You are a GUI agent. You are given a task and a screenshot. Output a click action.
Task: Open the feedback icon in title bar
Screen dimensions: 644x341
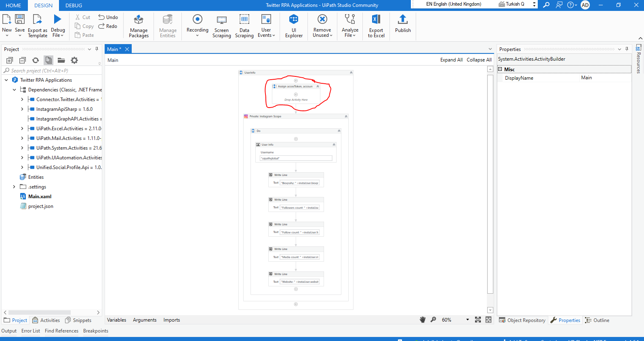tap(559, 5)
